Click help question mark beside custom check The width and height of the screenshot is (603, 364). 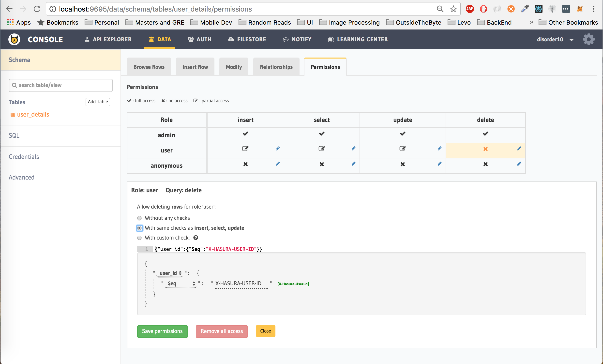(x=196, y=238)
